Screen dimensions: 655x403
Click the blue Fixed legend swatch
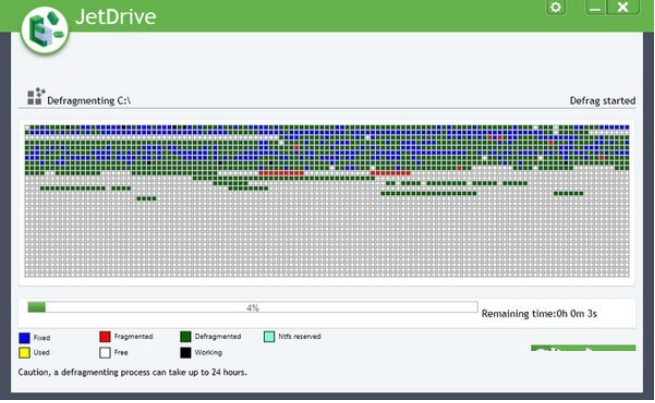(25, 338)
